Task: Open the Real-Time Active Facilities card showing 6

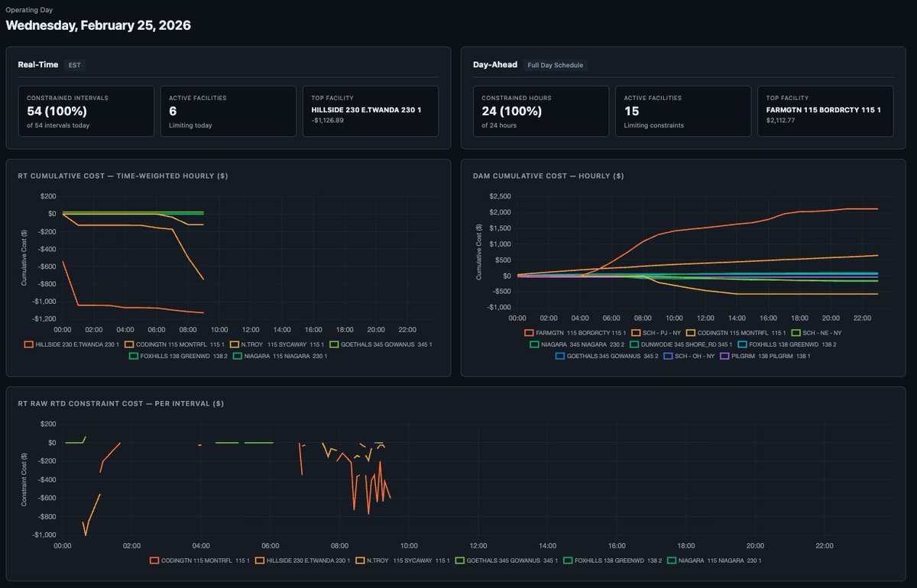Action: click(228, 111)
